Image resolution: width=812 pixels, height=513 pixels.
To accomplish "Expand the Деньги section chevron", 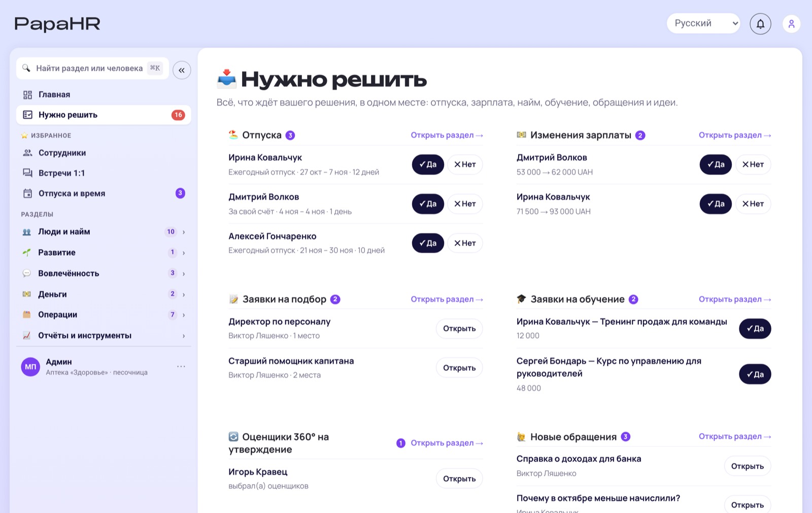I will click(x=184, y=294).
